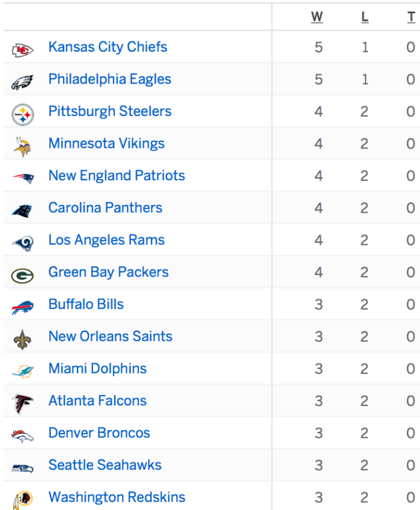Go to Seattle Seahawks team link
Viewport: 420px width, 510px height.
click(105, 465)
